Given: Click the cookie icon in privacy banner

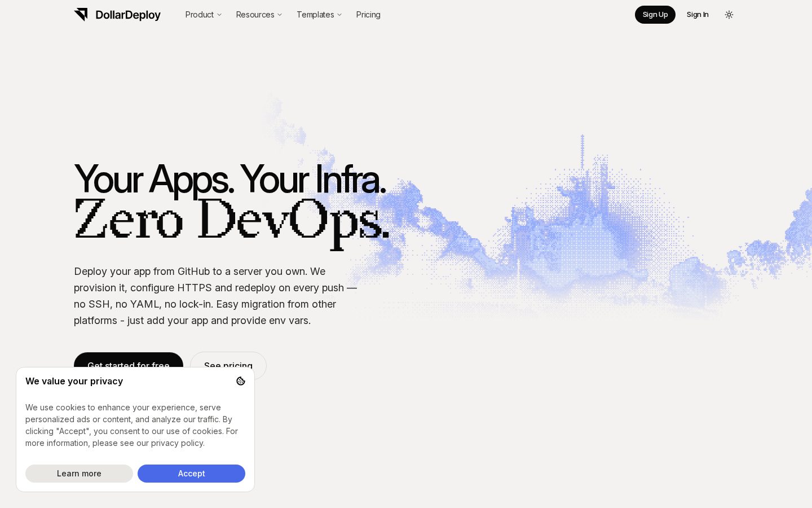Looking at the screenshot, I should pyautogui.click(x=241, y=381).
